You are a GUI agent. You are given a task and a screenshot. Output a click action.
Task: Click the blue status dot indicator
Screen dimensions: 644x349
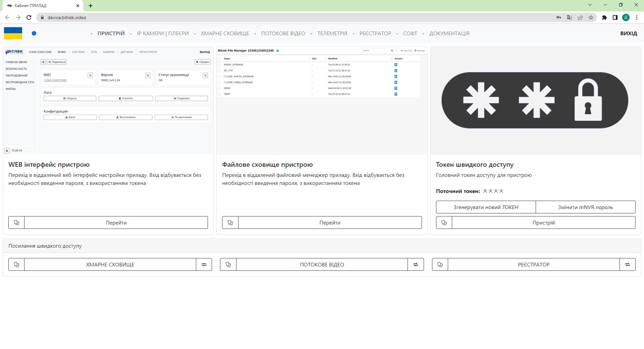34,33
